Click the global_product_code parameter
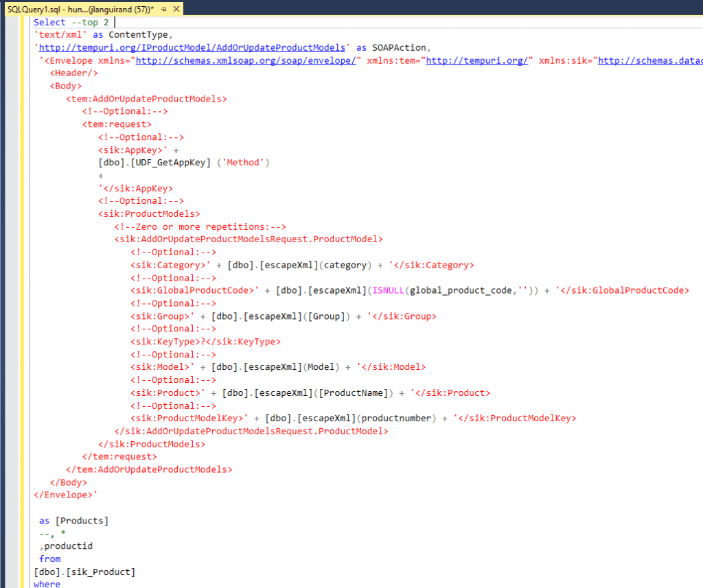The height and width of the screenshot is (588, 703). coord(461,290)
